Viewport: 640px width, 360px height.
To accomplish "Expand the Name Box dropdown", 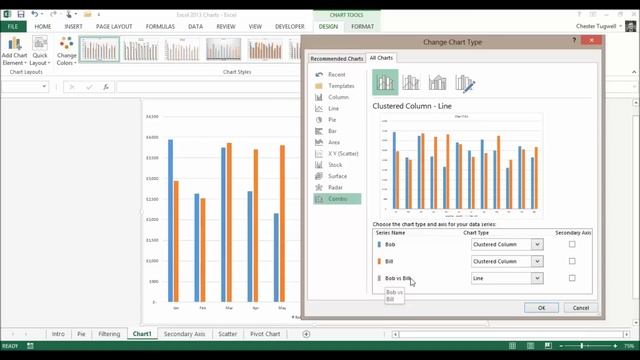I will (x=44, y=87).
